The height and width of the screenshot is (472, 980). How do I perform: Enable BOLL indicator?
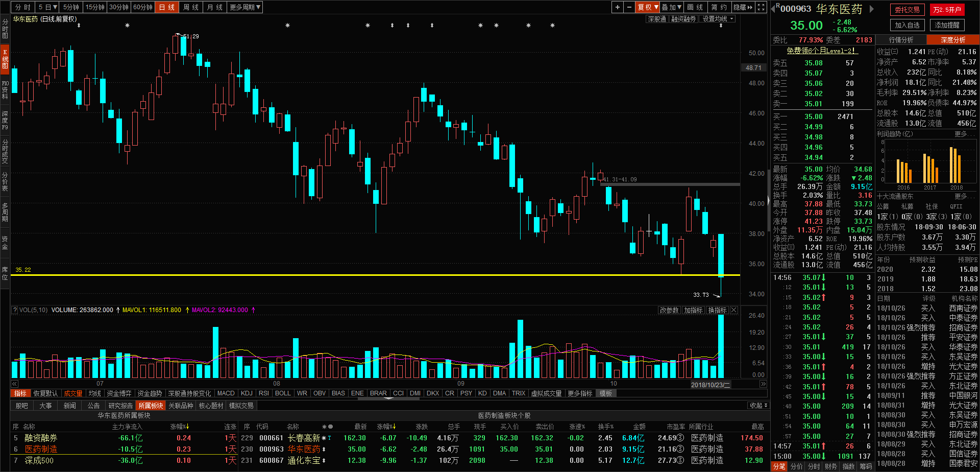[x=283, y=393]
